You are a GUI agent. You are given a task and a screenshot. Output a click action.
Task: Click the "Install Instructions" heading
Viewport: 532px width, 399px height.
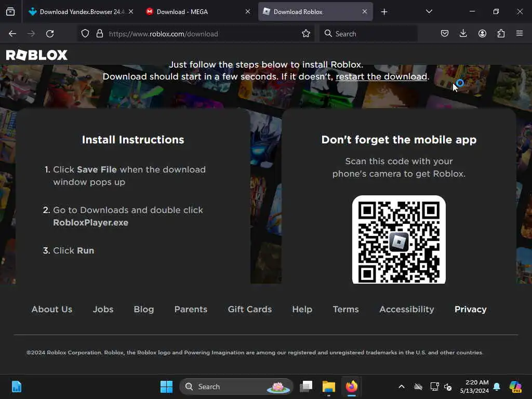133,140
